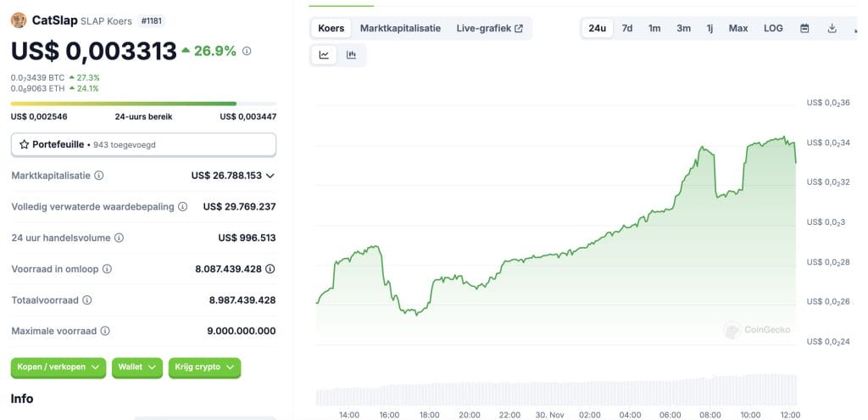The width and height of the screenshot is (868, 420).
Task: Click the volume bars below the chart
Action: click(x=556, y=390)
